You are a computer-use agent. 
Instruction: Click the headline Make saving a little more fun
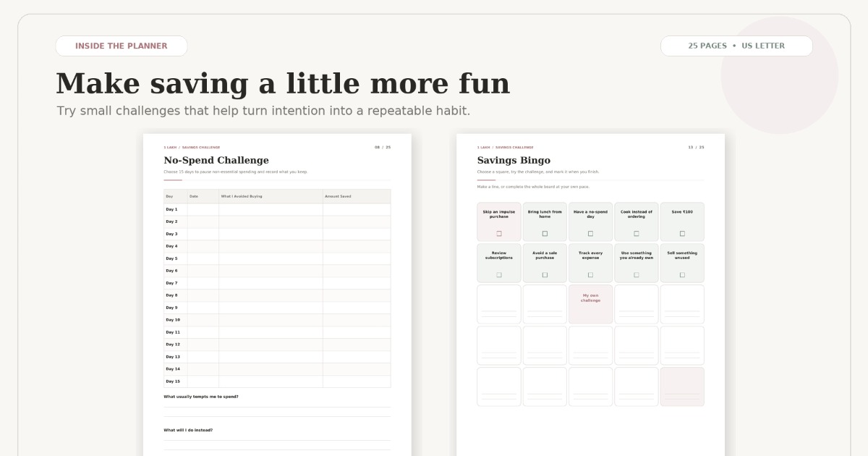pos(283,84)
